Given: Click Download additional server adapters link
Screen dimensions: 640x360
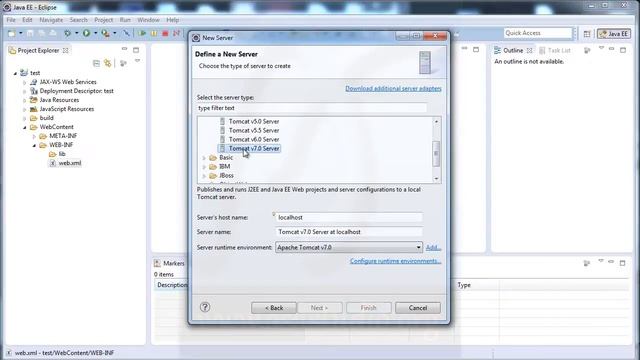Looking at the screenshot, I should [x=393, y=88].
